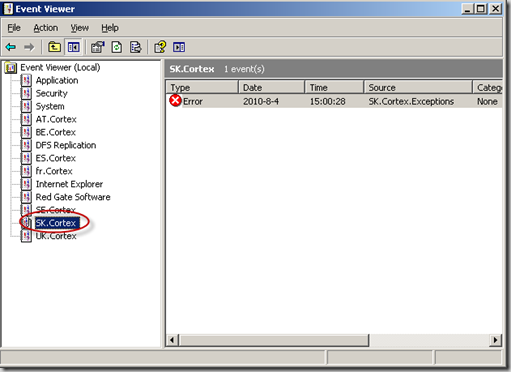Select the SK.Cortex log
Screen dimensions: 511x372
(56, 223)
